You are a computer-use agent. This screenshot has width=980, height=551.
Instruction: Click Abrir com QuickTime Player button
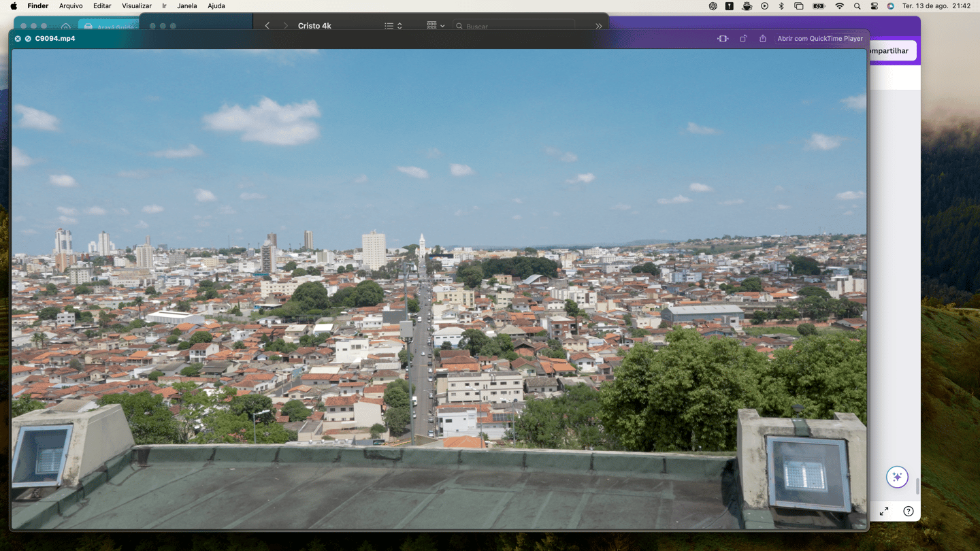point(820,39)
